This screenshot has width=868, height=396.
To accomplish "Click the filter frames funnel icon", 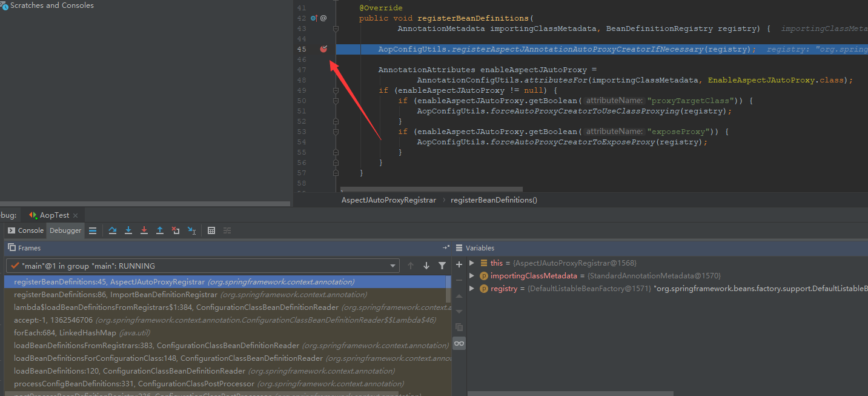I will 442,266.
